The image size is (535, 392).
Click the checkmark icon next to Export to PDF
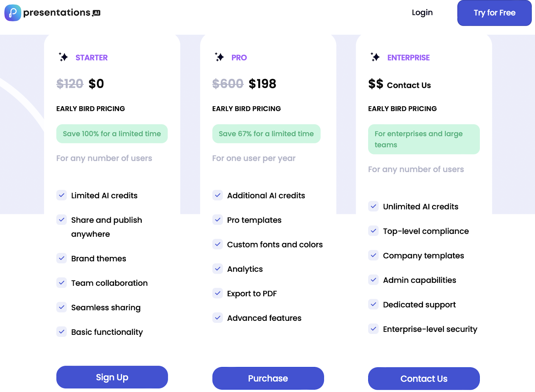pyautogui.click(x=218, y=293)
